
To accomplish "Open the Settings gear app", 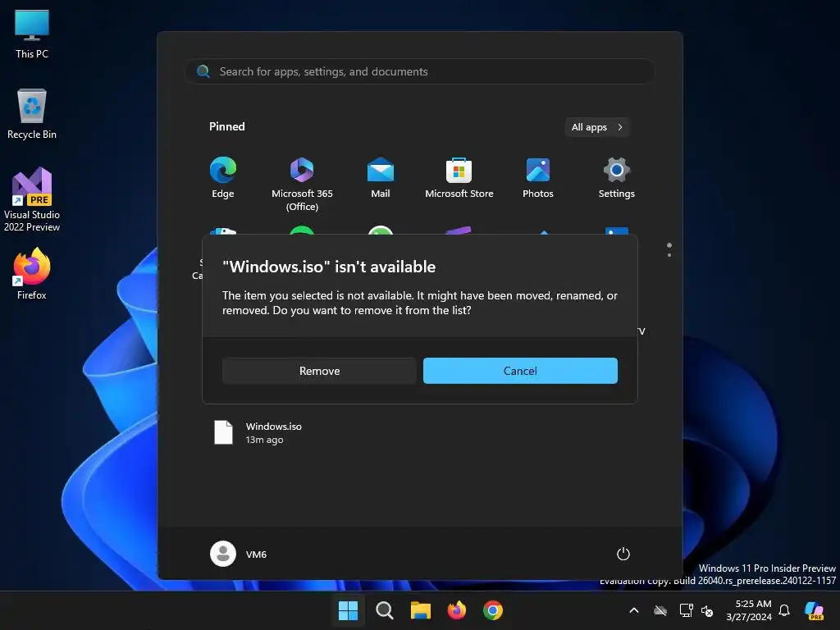I will coord(617,178).
